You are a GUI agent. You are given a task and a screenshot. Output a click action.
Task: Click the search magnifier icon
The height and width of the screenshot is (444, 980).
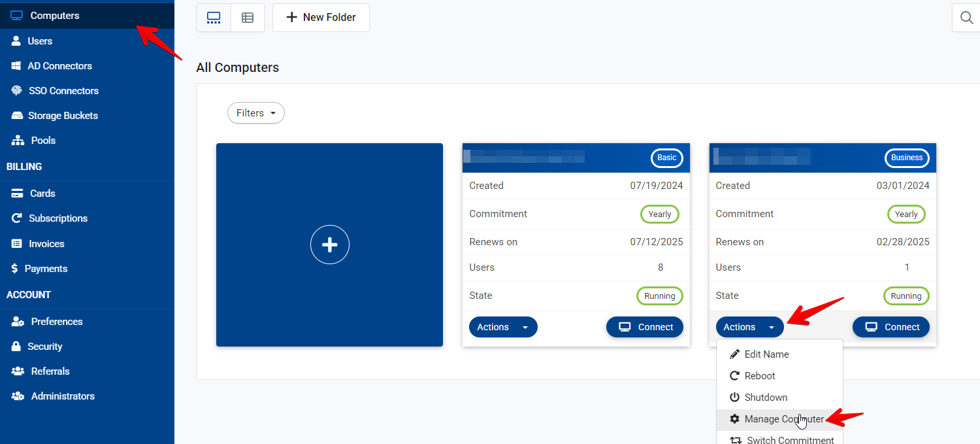click(x=966, y=18)
